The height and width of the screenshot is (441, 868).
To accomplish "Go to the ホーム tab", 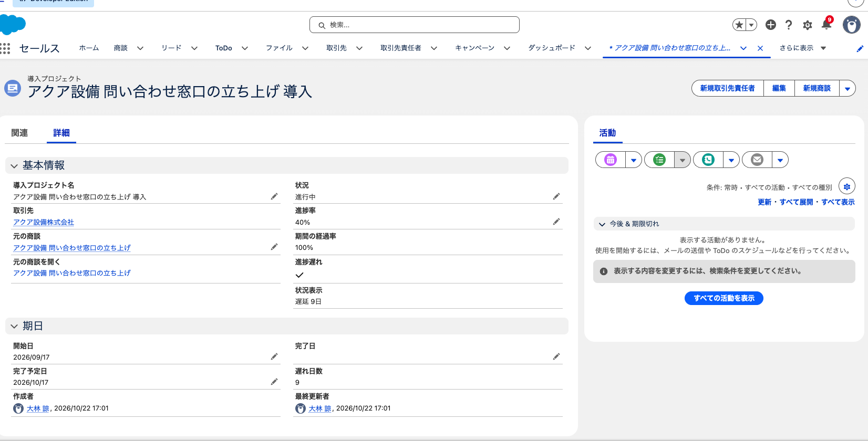I will 89,48.
